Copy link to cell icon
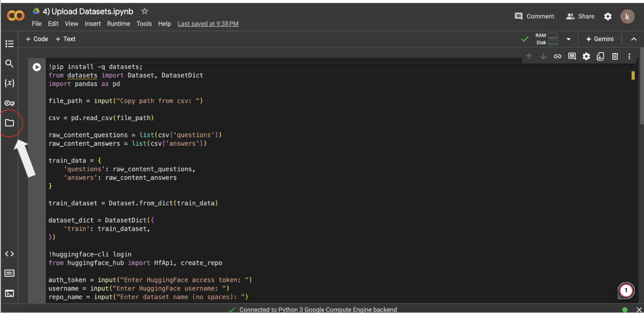The image size is (644, 313). click(x=557, y=56)
